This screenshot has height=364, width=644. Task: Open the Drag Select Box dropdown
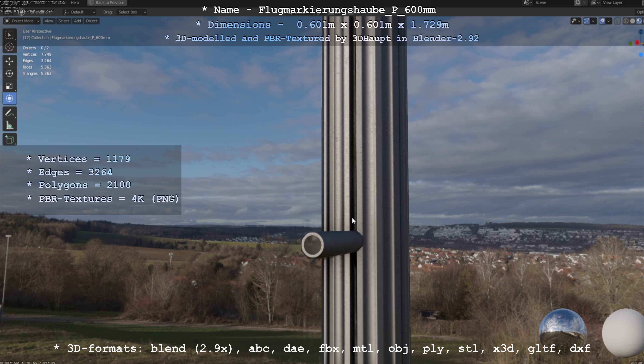click(132, 12)
